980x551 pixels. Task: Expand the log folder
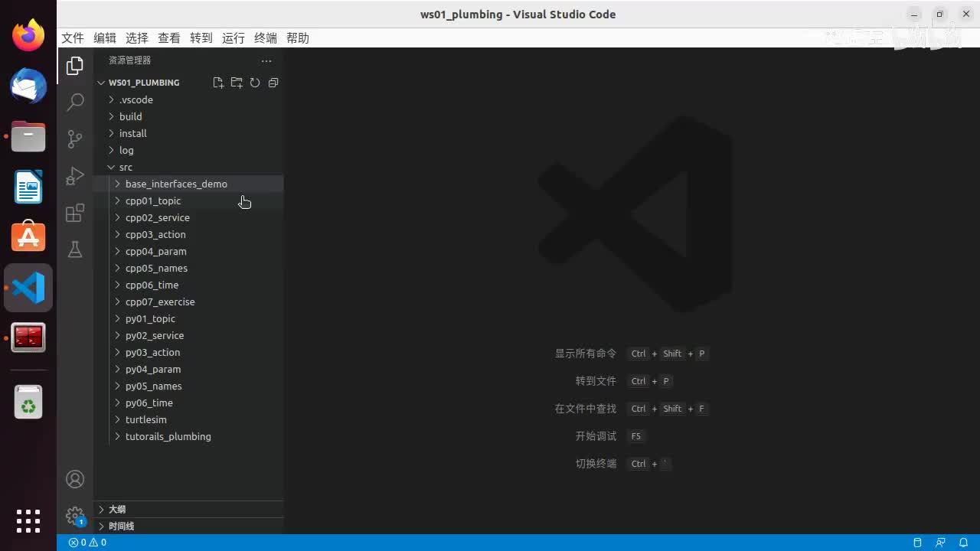[188, 150]
